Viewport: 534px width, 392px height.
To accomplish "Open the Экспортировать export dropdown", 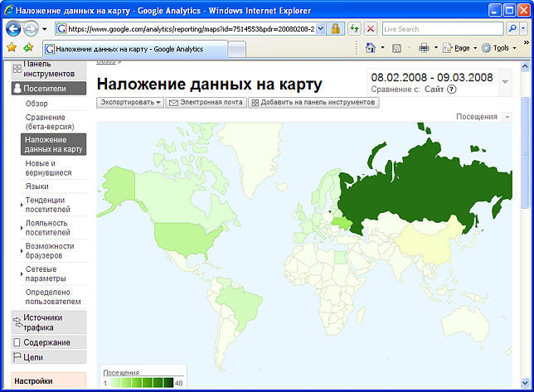I will (130, 103).
